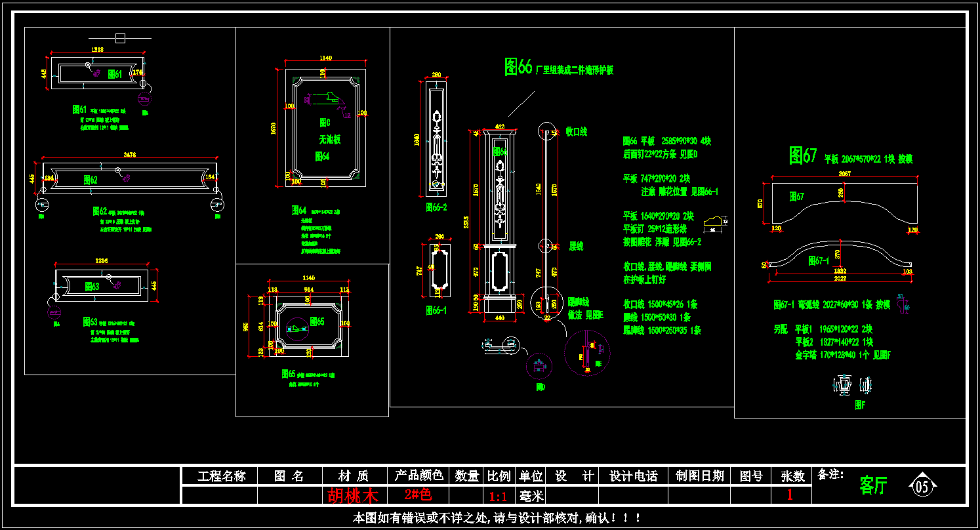980x530 pixels.
Task: Click the 图D circular detail view
Action: pos(539,365)
